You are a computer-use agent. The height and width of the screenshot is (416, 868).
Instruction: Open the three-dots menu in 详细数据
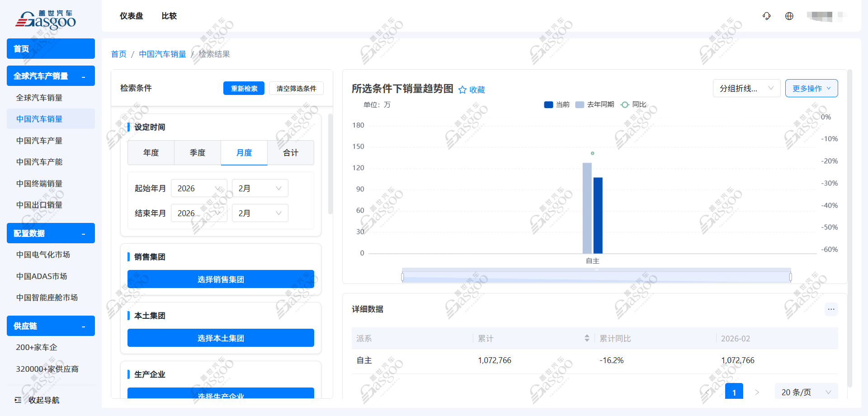coord(831,309)
